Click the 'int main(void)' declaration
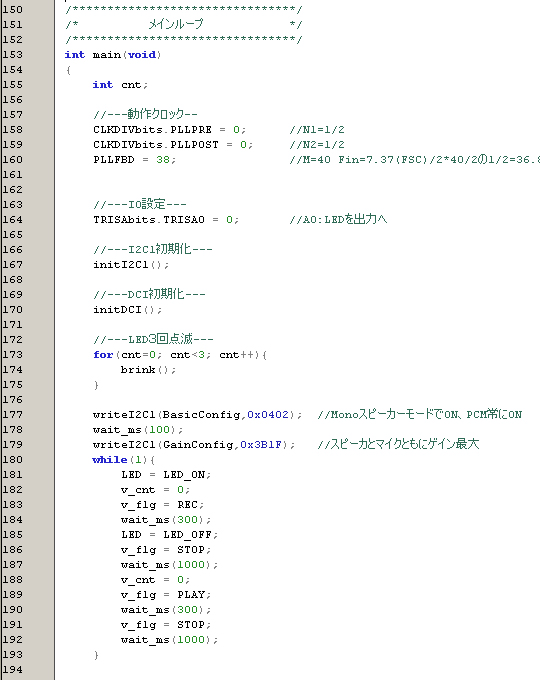This screenshot has width=540, height=680. [x=113, y=55]
